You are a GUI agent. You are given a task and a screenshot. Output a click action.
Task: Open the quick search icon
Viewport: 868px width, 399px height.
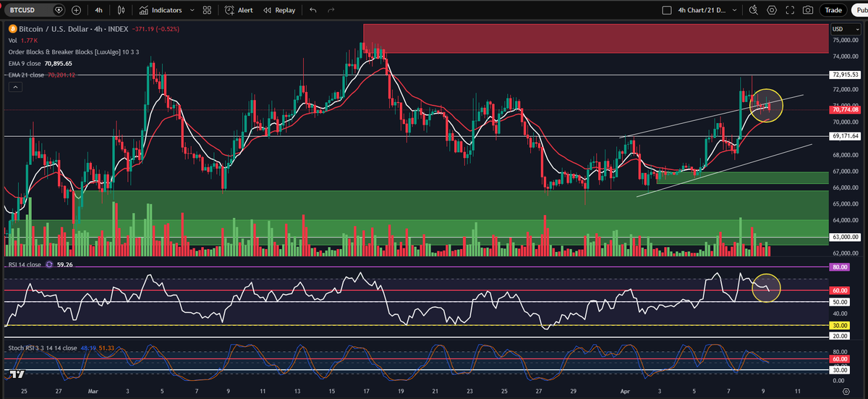(x=753, y=10)
